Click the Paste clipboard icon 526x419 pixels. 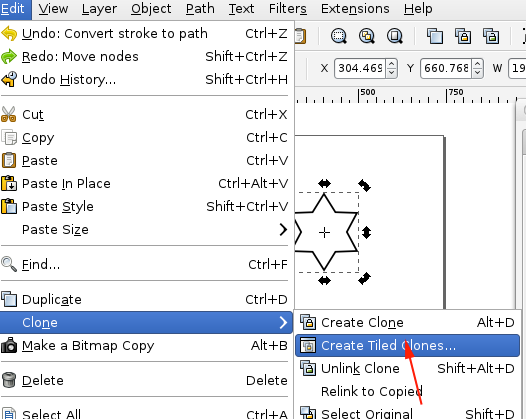pos(9,160)
